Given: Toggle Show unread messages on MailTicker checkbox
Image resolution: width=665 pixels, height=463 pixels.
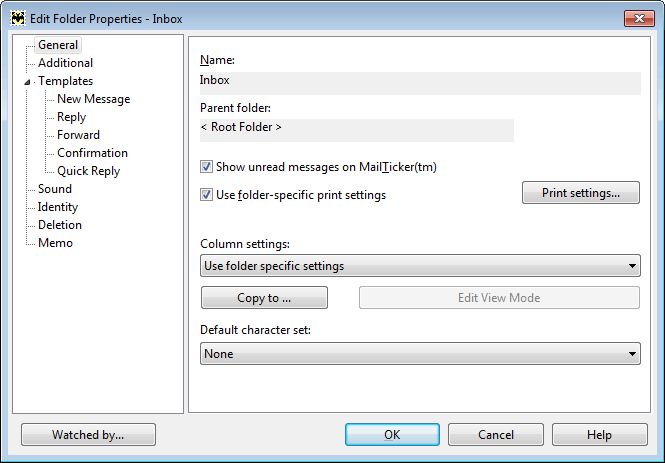Looking at the screenshot, I should click(x=207, y=167).
